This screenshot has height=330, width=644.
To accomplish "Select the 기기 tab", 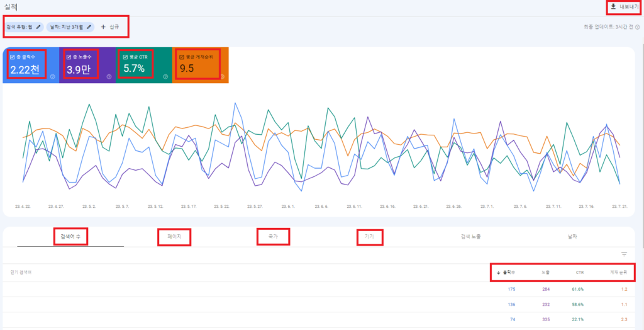I will pos(369,237).
